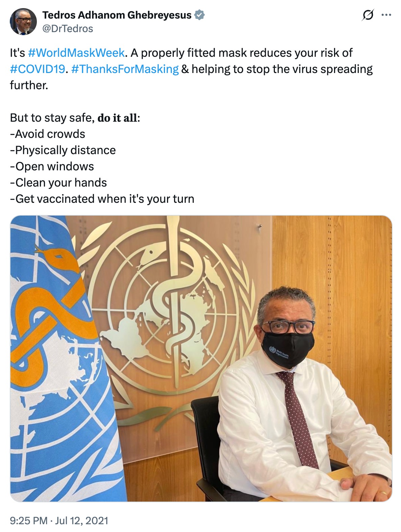Open the #COVID19 hashtag link
Screen dimensions: 401x532
click(37, 69)
